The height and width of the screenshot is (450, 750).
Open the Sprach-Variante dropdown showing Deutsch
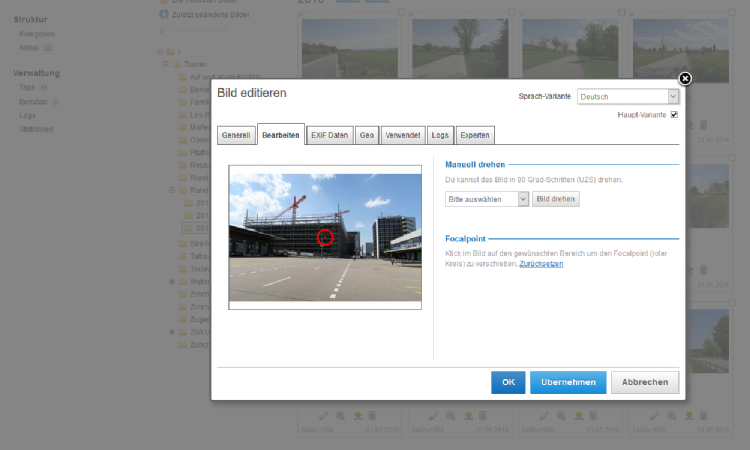tap(628, 97)
